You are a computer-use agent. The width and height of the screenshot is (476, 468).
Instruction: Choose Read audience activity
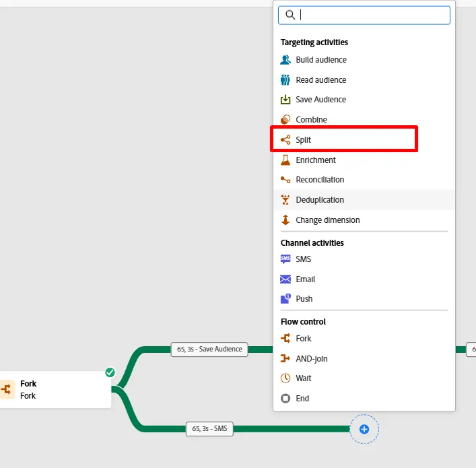point(364,80)
